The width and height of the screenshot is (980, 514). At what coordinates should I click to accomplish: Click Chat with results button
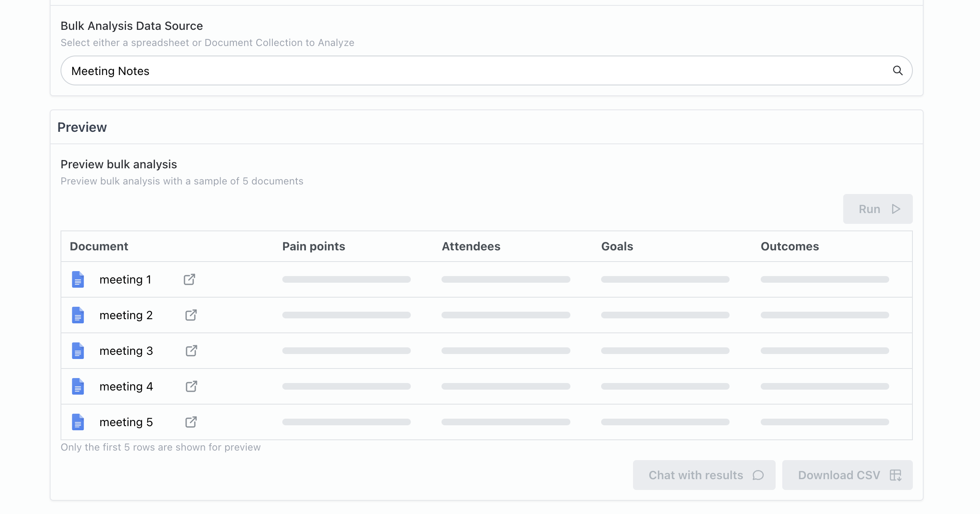[704, 475]
